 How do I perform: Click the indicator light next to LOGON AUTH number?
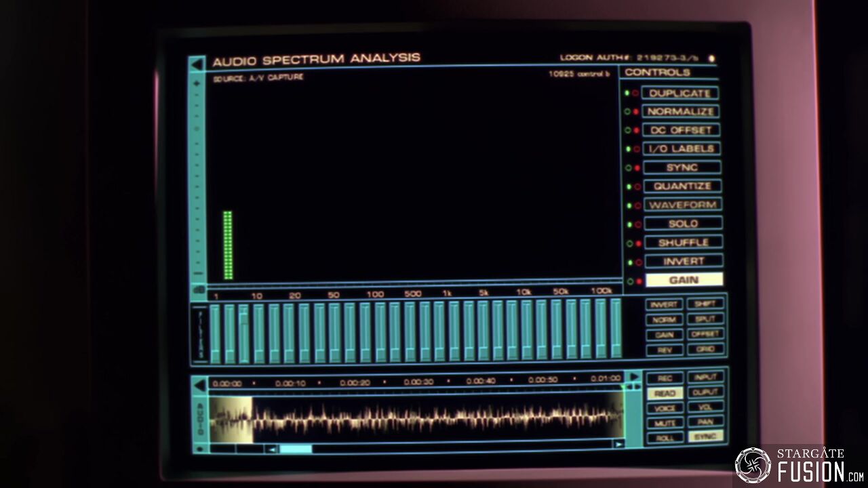tap(711, 58)
